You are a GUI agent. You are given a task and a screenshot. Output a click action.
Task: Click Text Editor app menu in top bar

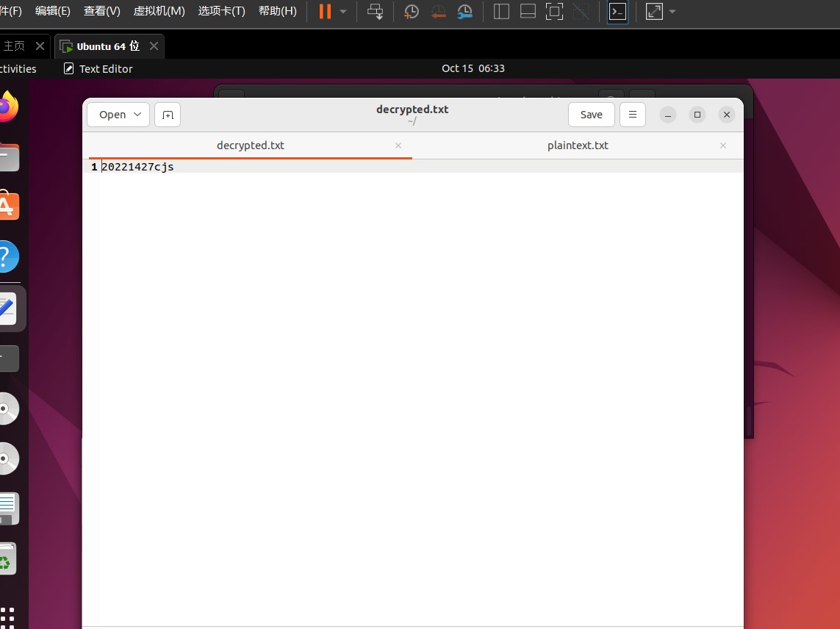98,68
